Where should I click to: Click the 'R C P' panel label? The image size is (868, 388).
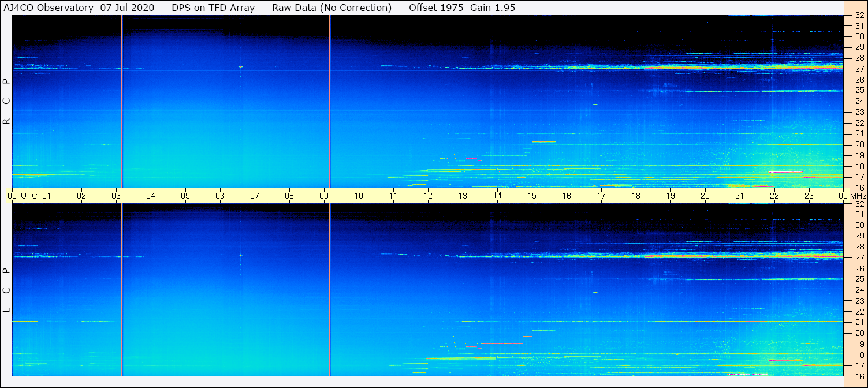point(7,102)
